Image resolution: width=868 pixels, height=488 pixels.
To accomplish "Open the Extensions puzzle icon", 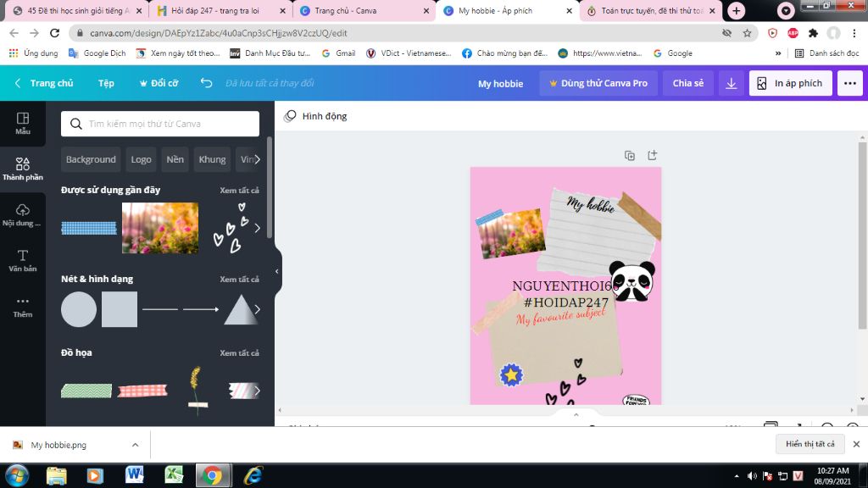I will click(813, 33).
